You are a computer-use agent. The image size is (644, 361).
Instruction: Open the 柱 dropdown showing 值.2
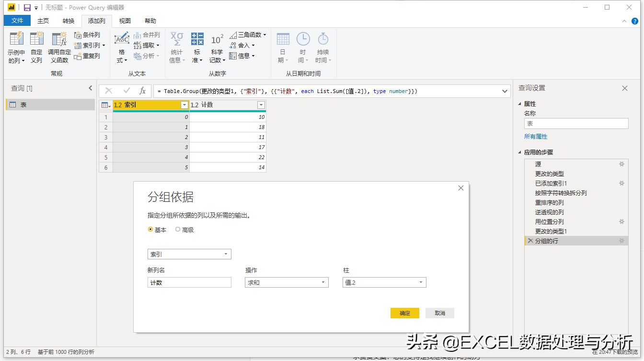pos(384,282)
